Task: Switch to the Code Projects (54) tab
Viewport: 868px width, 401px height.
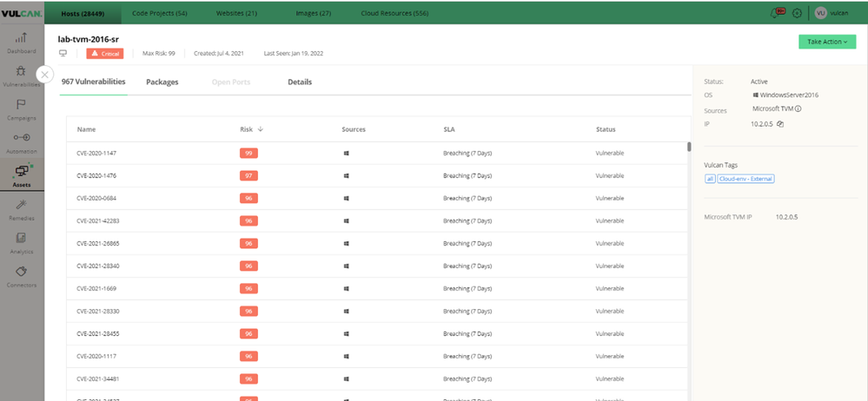Action: [x=159, y=13]
